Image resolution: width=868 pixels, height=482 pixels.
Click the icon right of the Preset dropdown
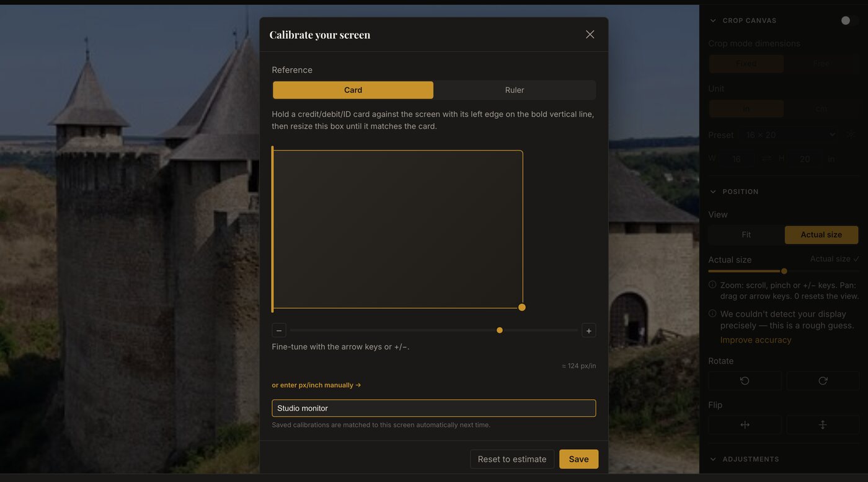pyautogui.click(x=851, y=134)
